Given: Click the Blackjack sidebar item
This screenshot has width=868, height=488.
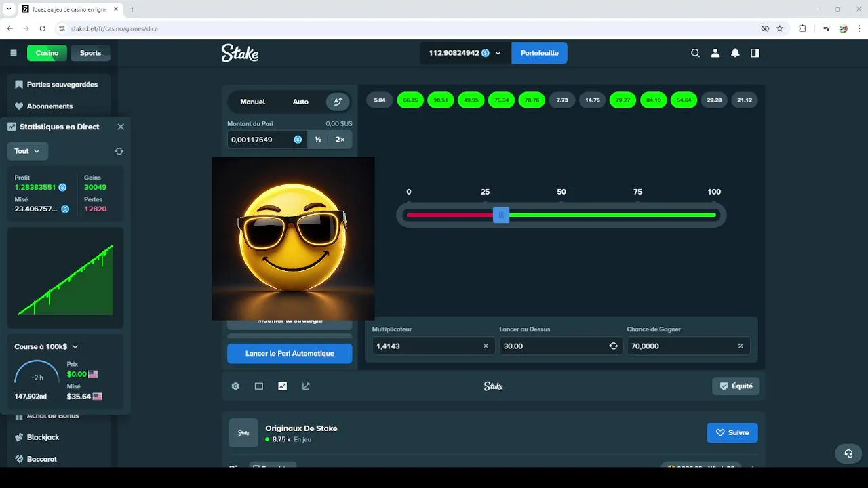Looking at the screenshot, I should pyautogui.click(x=43, y=437).
